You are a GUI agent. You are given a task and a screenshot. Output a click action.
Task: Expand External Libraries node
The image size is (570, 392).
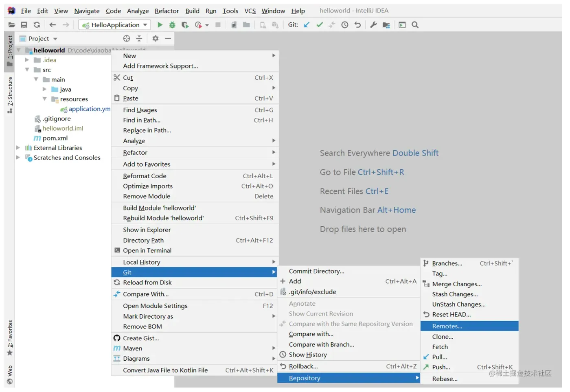18,148
